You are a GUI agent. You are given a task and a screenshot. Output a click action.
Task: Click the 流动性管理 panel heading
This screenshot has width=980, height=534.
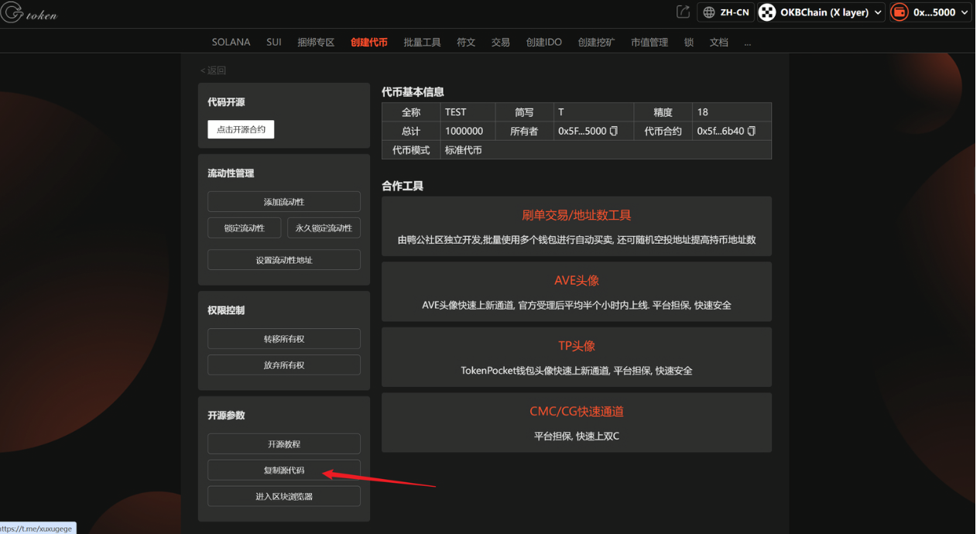(231, 173)
